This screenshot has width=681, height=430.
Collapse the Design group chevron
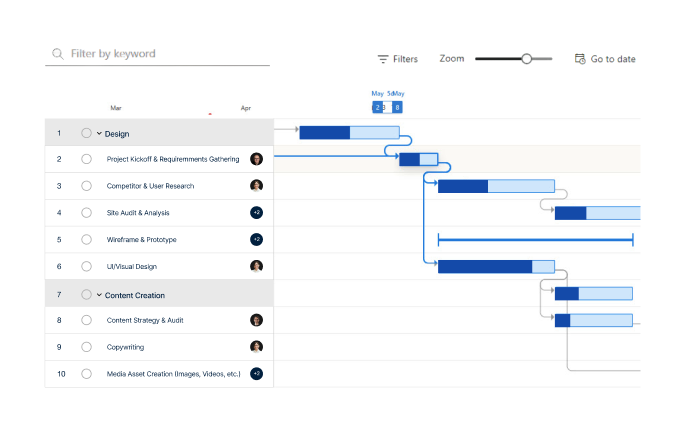99,133
